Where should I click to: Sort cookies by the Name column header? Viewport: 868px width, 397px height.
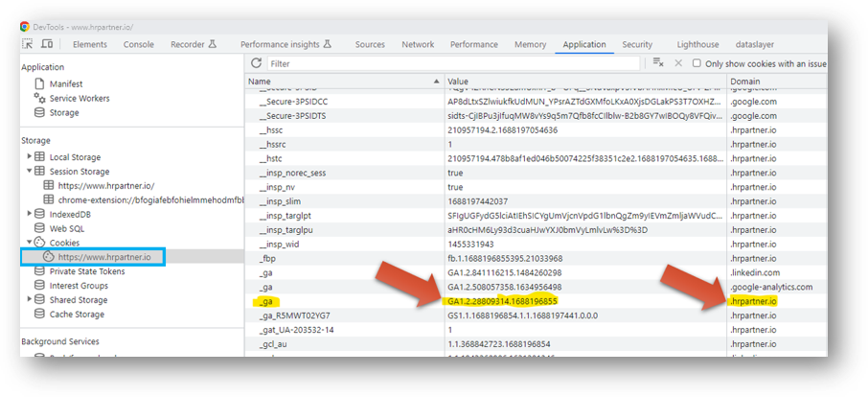[x=345, y=82]
